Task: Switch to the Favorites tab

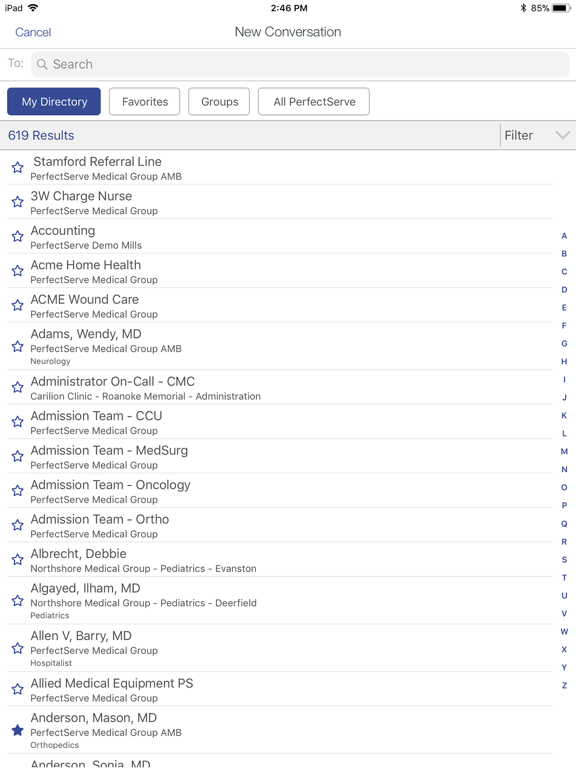Action: pyautogui.click(x=144, y=101)
